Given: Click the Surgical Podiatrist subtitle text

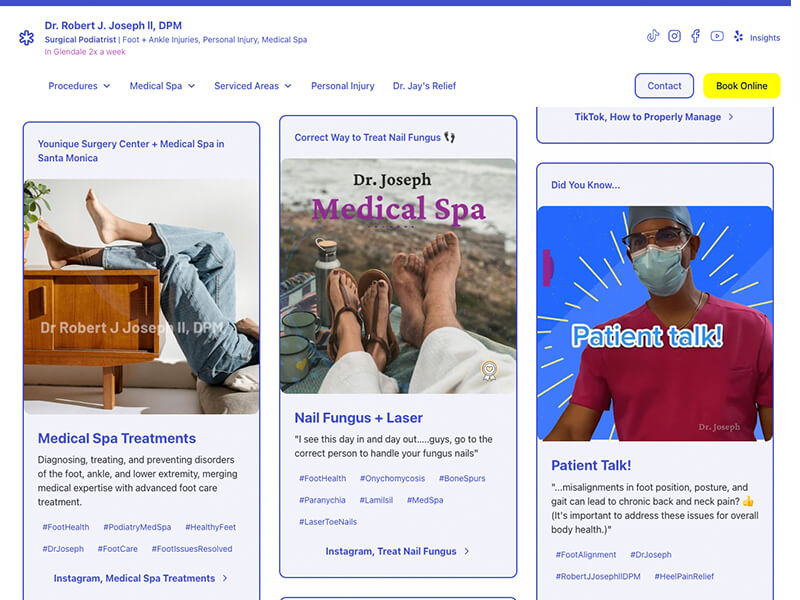Looking at the screenshot, I should (x=80, y=40).
